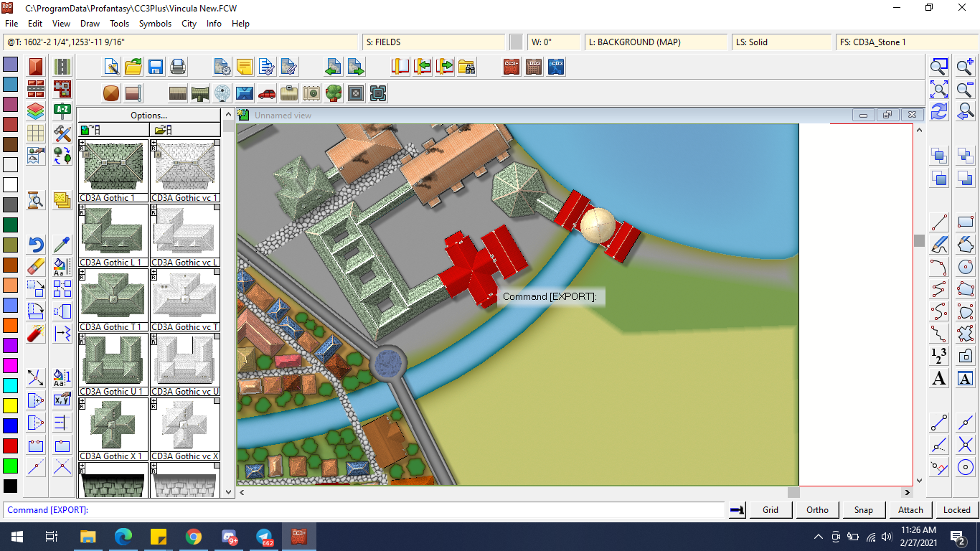Select the blue CD3 city style icon
This screenshot has width=980, height=551.
point(556,67)
